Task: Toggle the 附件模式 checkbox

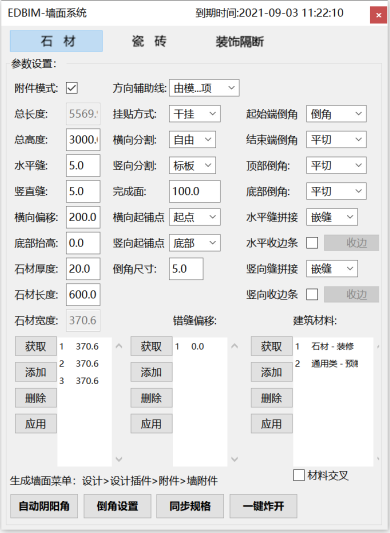Action: [x=72, y=88]
